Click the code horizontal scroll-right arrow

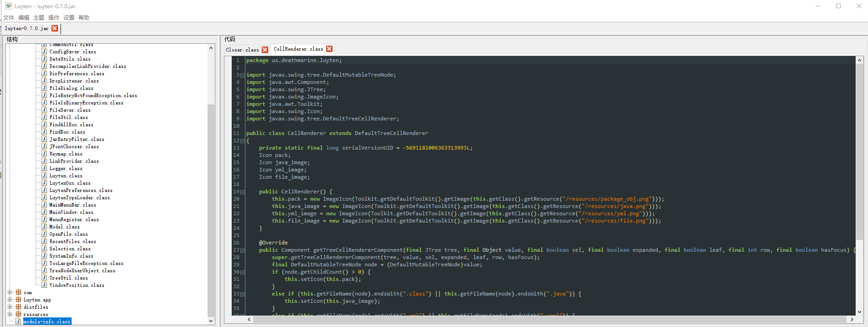[x=852, y=320]
